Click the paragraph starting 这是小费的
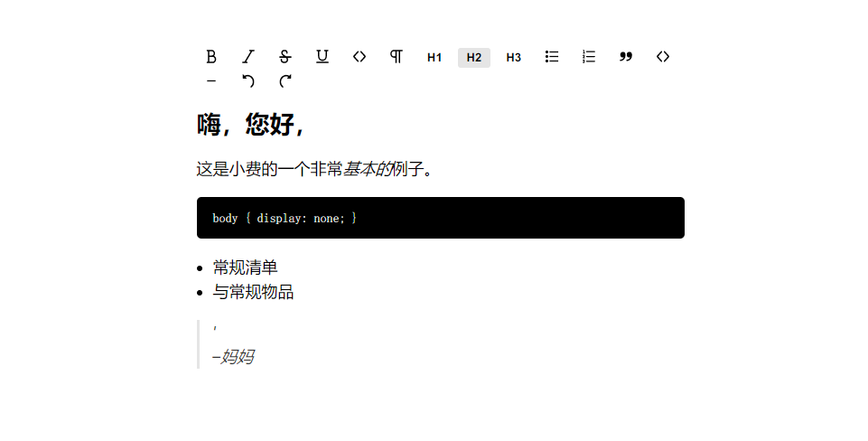The width and height of the screenshot is (868, 441). [314, 169]
